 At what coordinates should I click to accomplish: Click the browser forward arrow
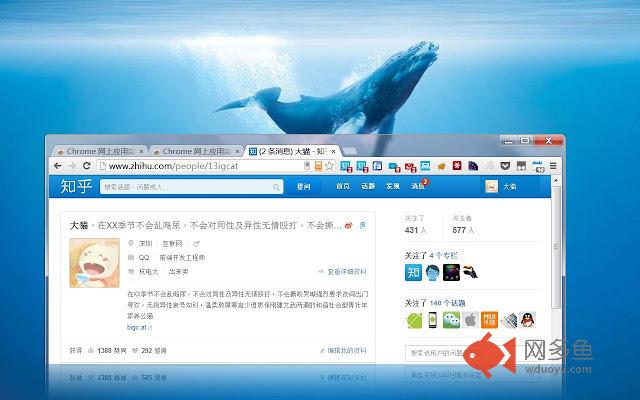point(72,166)
